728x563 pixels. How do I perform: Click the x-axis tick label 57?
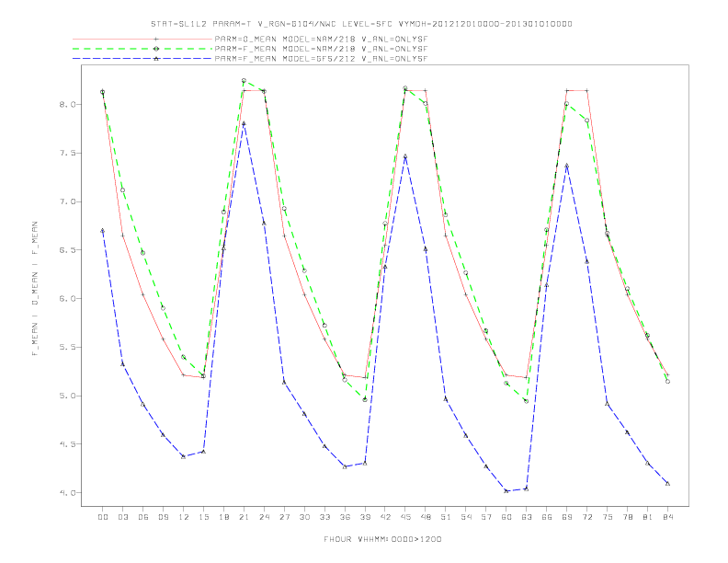486,517
